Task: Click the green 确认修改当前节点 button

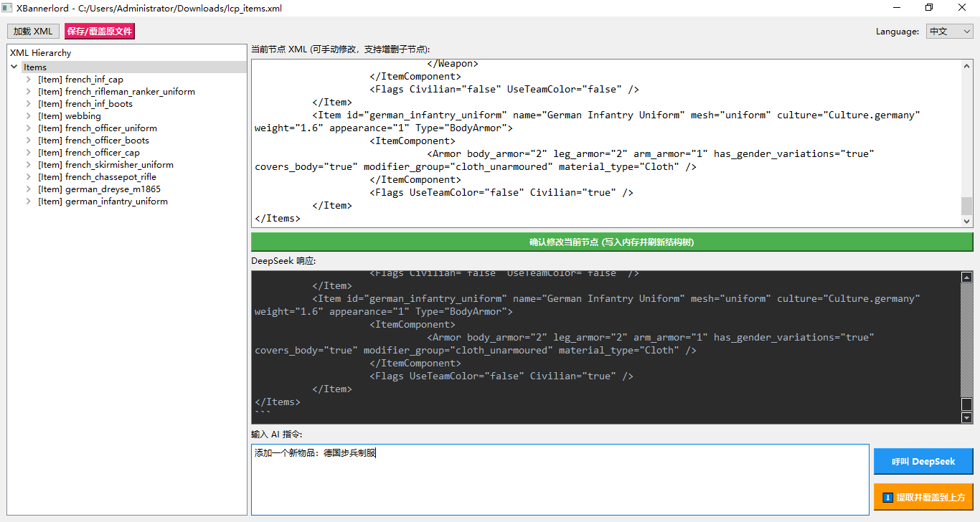Action: click(x=612, y=242)
